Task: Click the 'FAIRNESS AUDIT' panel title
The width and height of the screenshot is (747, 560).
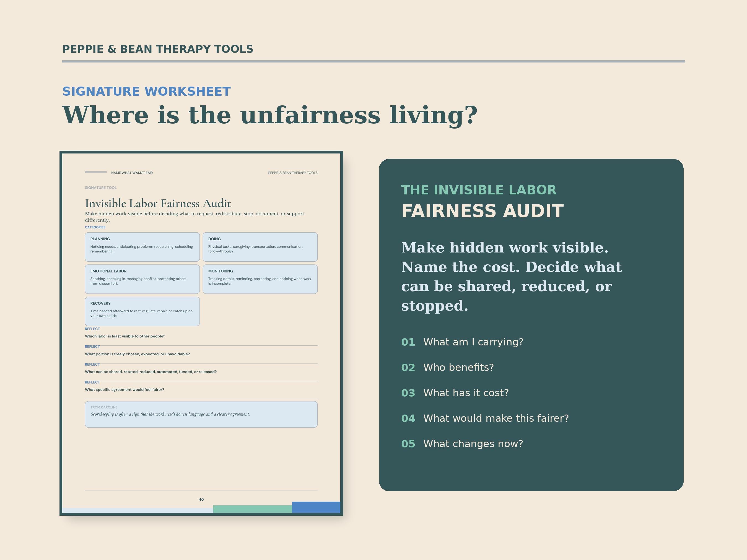Action: click(482, 211)
